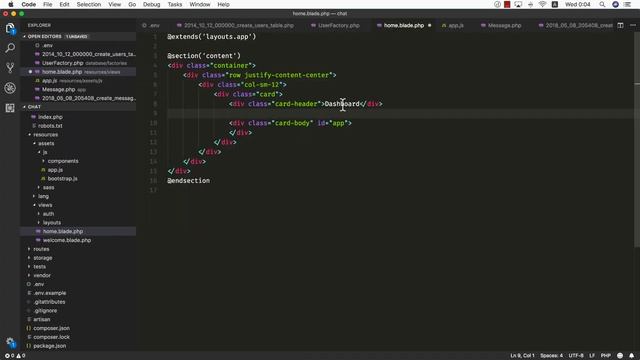Change line ending via LF status item
The image size is (640, 360).
pos(592,356)
